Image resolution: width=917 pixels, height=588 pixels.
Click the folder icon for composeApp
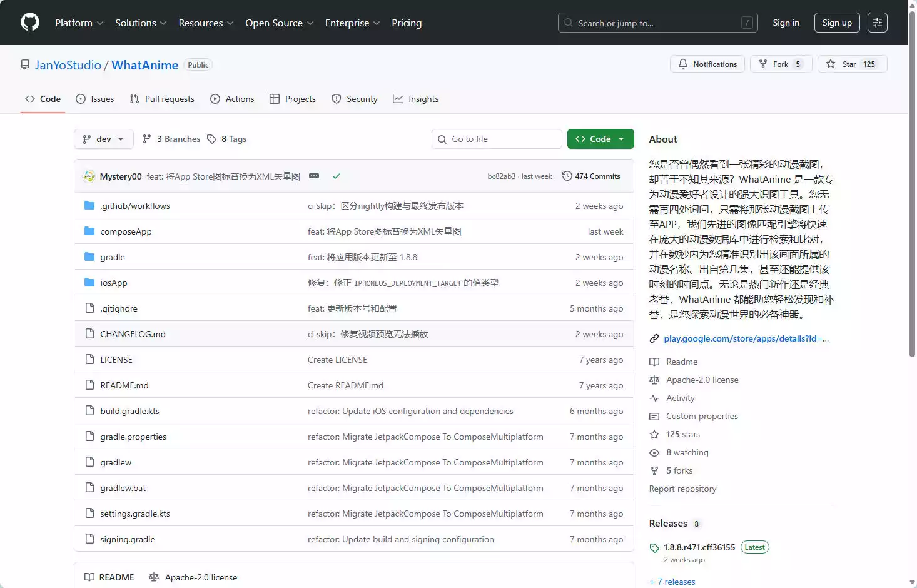point(89,231)
